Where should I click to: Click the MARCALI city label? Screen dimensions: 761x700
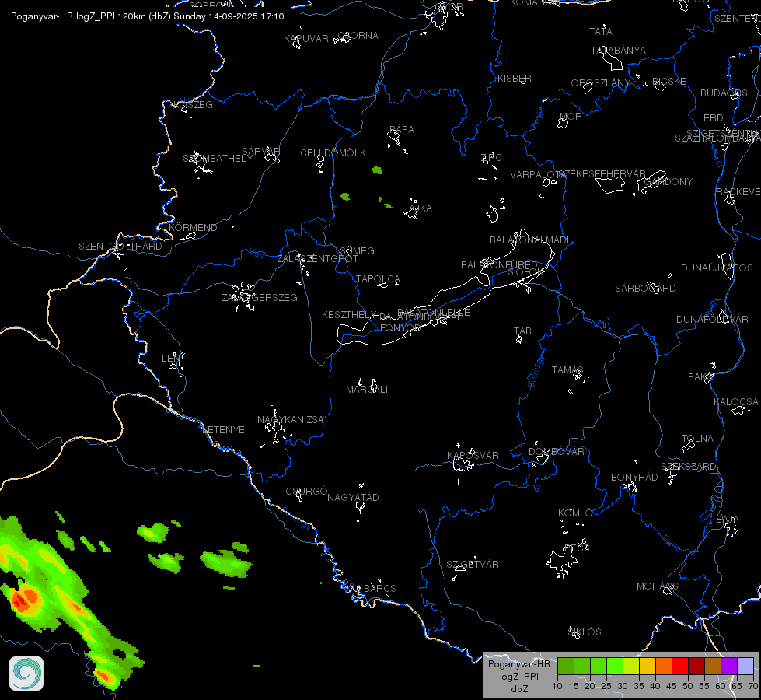[366, 389]
